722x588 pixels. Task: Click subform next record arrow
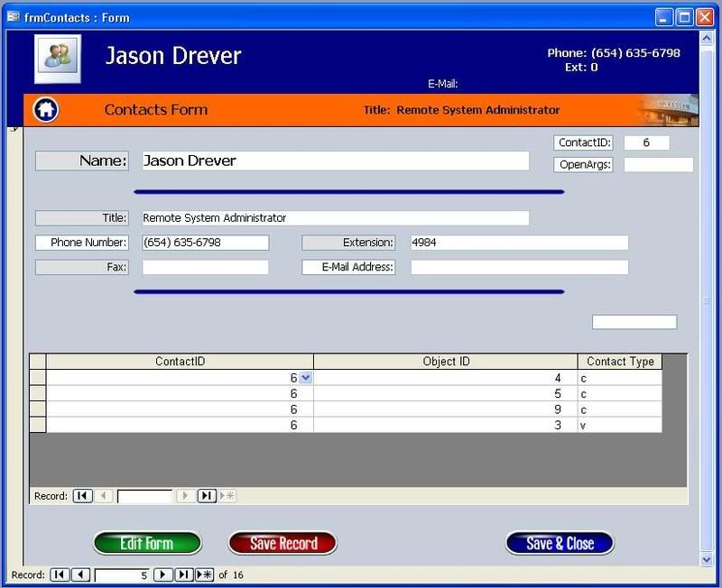[x=186, y=495]
